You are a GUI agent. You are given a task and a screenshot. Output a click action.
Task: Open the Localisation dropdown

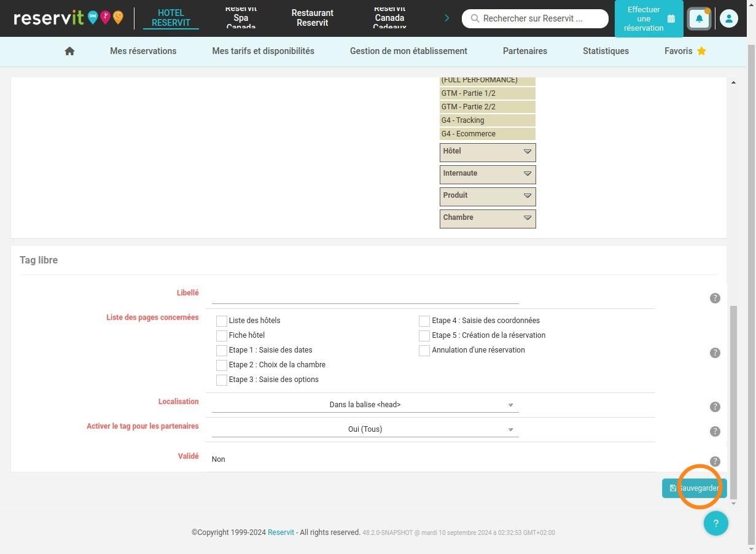[365, 405]
